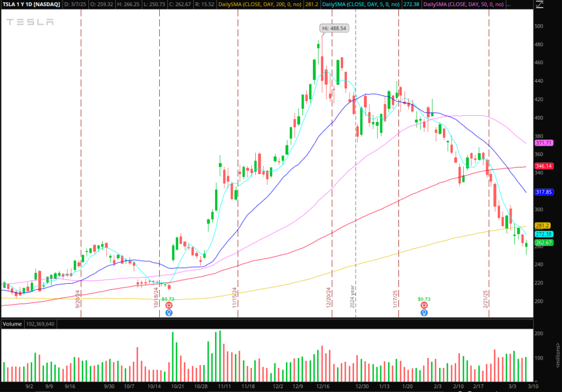The width and height of the screenshot is (562, 392).
Task: Click the 2/10 date on the time axis
Action: point(458,387)
